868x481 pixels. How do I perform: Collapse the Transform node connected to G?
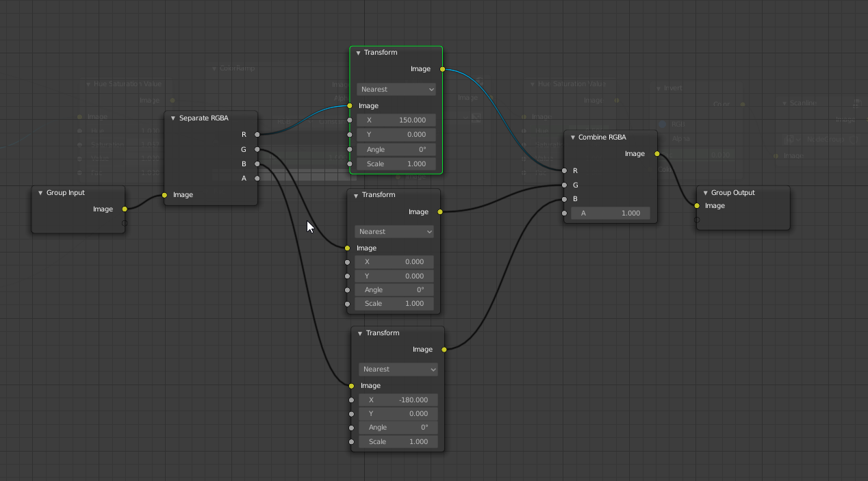pos(356,195)
